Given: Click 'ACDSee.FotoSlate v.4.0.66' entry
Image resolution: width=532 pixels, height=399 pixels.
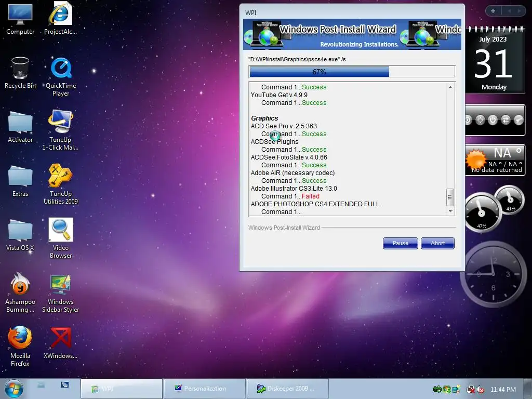Looking at the screenshot, I should [289, 157].
